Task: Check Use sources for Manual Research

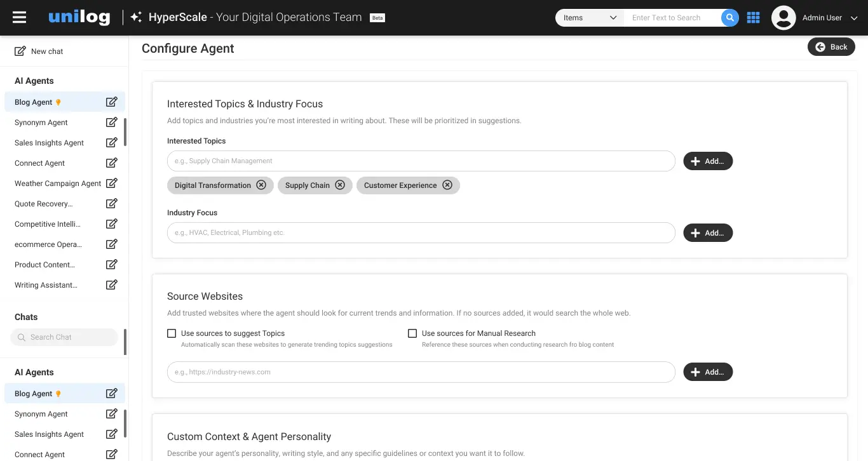Action: click(x=412, y=333)
